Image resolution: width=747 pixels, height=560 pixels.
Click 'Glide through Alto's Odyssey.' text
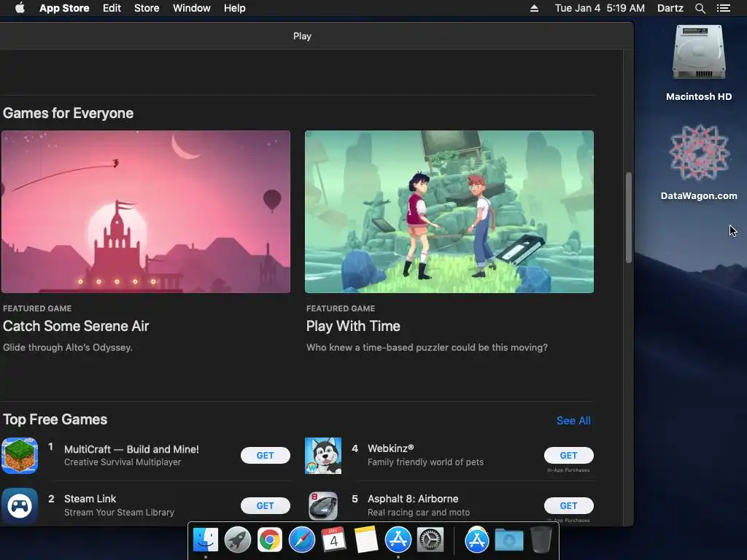coord(68,347)
